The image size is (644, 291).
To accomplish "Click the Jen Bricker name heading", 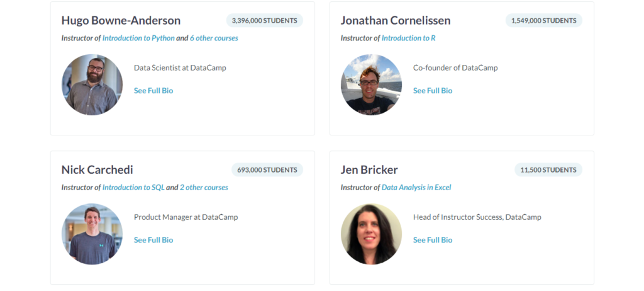I will tap(369, 169).
